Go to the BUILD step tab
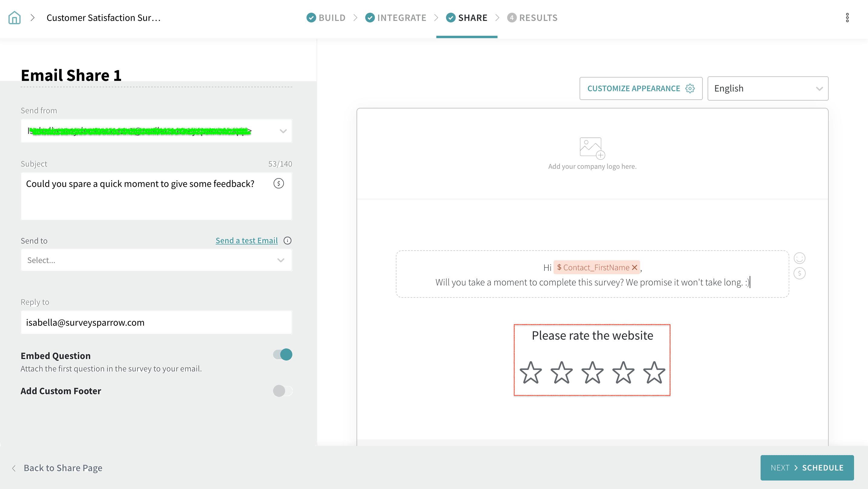 click(326, 18)
